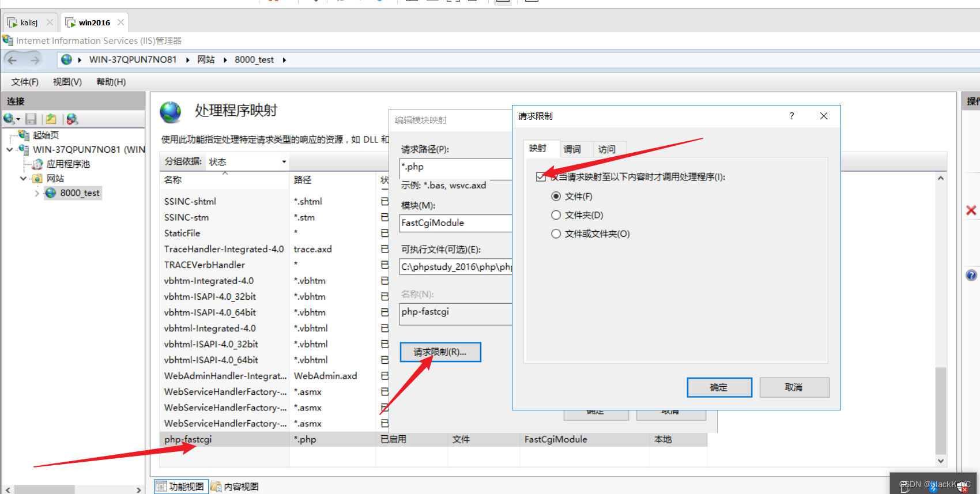Sort handler list by 名称 column header
Screen dimensions: 980x494
(x=225, y=180)
